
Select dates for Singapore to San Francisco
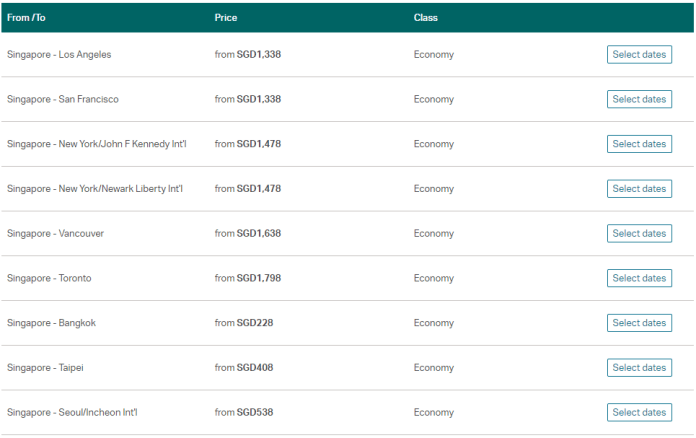coord(638,99)
